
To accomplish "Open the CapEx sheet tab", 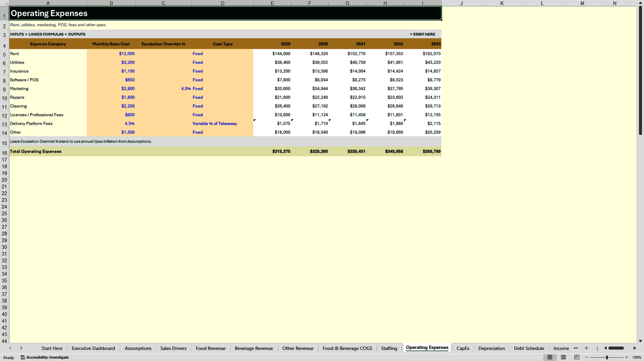I will [x=463, y=348].
